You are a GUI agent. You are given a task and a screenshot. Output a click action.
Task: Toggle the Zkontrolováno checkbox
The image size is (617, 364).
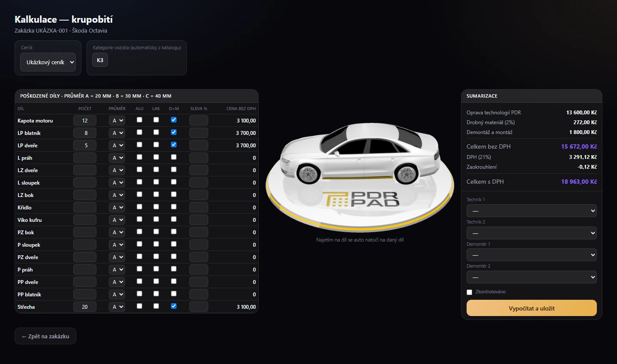pyautogui.click(x=469, y=292)
